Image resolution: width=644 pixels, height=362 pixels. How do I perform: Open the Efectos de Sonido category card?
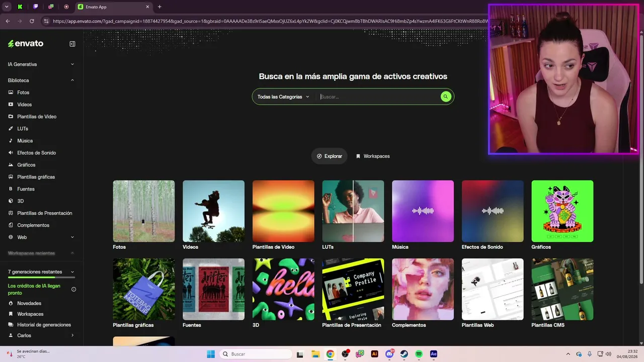pos(493,215)
